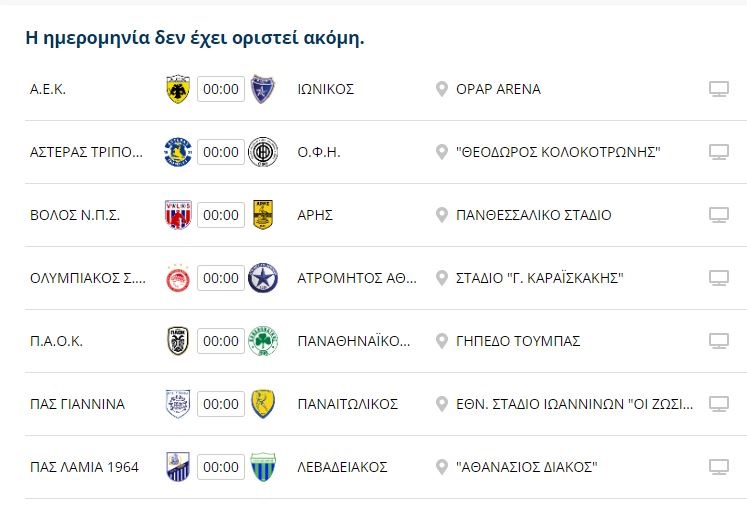This screenshot has width=747, height=507.
Task: Click the ΠΑΝΘΕΣΣΑΛΙΚΟ ΣΤΑΔΙΟ venue text
Action: tap(534, 215)
